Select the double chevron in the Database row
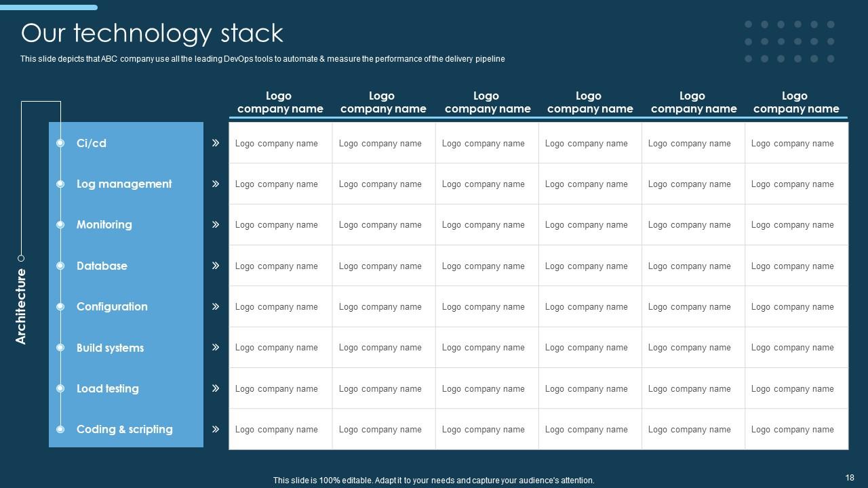 [216, 266]
